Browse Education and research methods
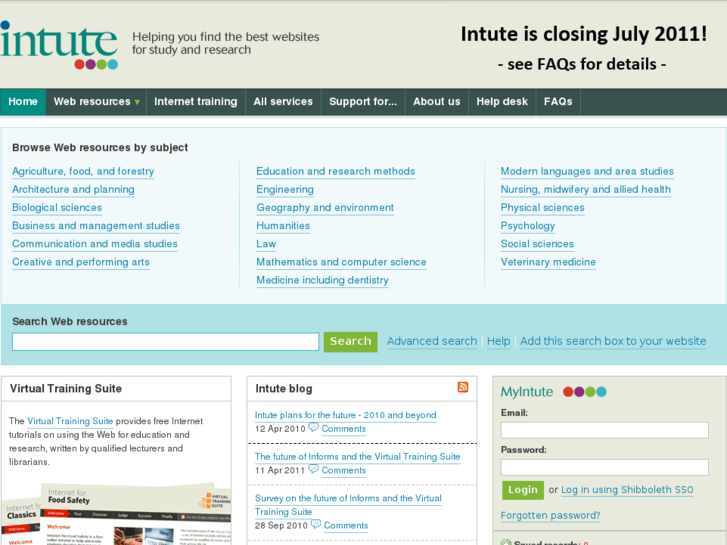Viewport: 727px width, 545px height. click(x=336, y=171)
